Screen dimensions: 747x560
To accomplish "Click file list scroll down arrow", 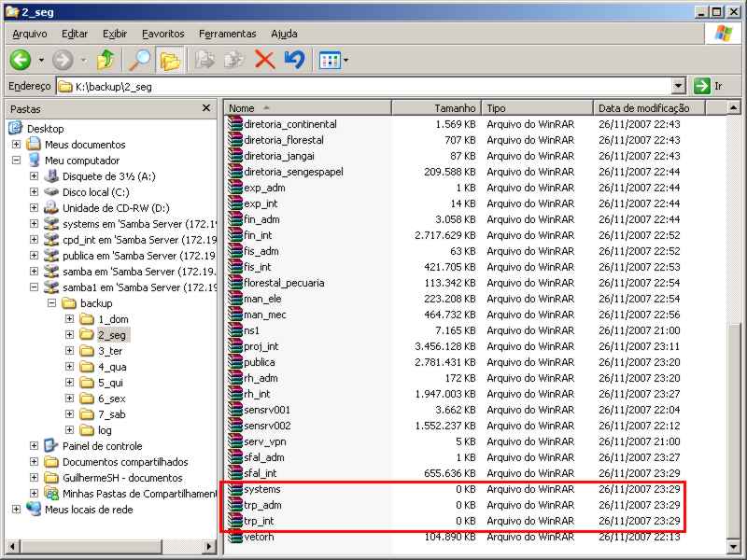I will point(734,546).
